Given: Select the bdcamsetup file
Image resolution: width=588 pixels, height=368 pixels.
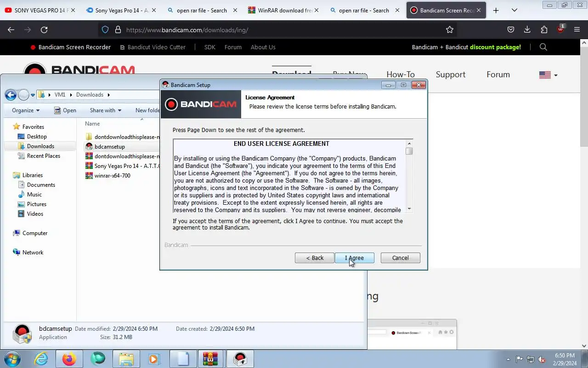Looking at the screenshot, I should tap(109, 147).
